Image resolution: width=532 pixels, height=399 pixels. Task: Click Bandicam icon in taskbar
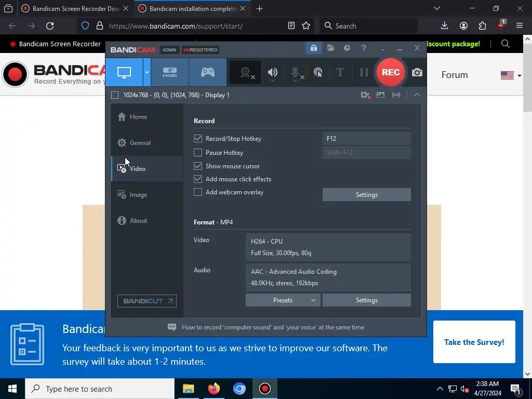coord(264,389)
